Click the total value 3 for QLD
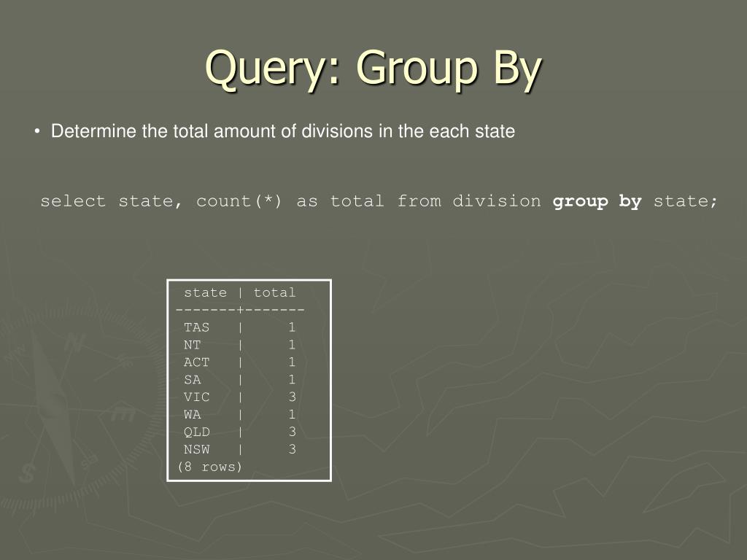The image size is (747, 560). tap(292, 432)
